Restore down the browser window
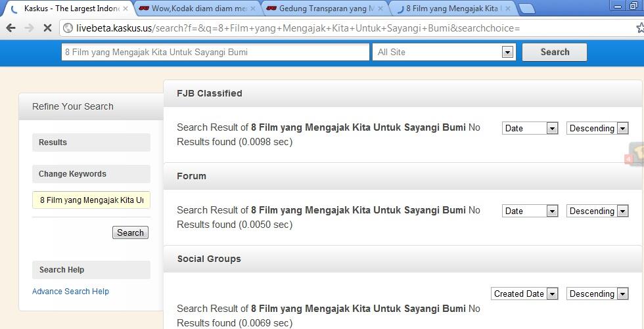This screenshot has width=644, height=329. click(x=634, y=5)
